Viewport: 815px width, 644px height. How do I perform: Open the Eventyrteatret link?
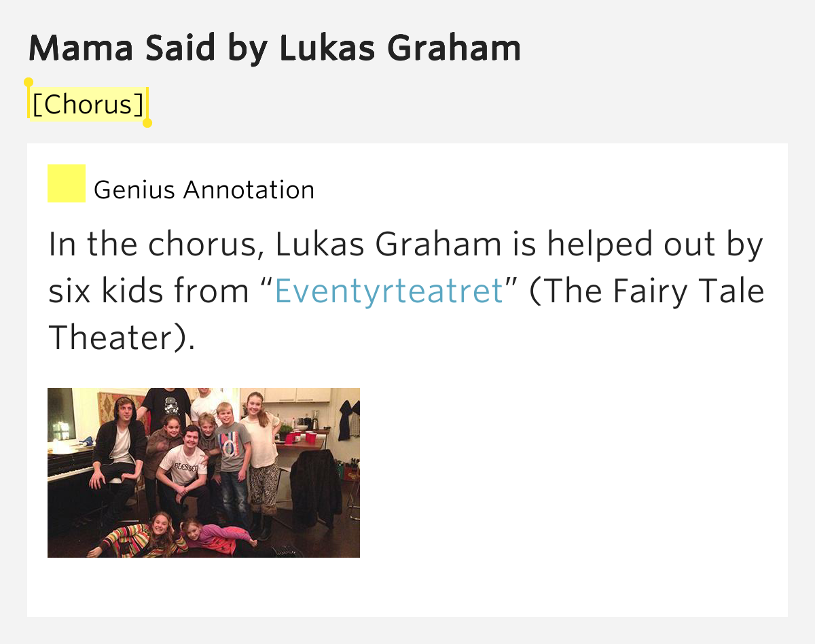coord(389,291)
